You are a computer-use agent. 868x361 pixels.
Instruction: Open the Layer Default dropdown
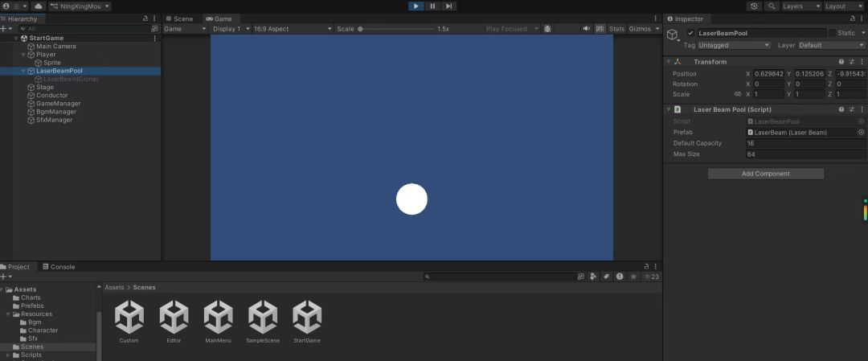pyautogui.click(x=832, y=45)
